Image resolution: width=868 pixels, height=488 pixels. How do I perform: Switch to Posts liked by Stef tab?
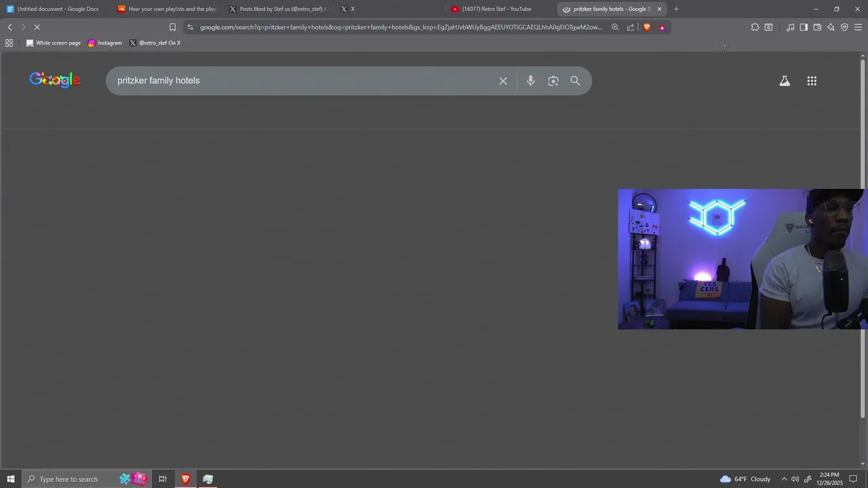tap(278, 9)
